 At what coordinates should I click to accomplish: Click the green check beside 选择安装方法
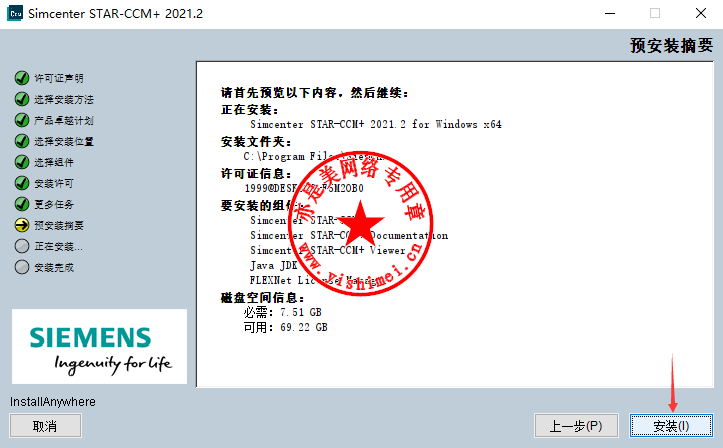[22, 99]
